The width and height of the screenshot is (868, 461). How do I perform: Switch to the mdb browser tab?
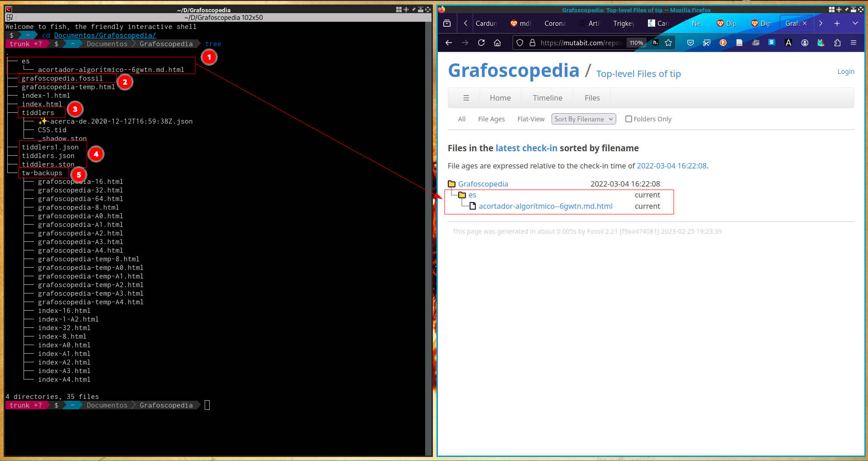point(521,24)
